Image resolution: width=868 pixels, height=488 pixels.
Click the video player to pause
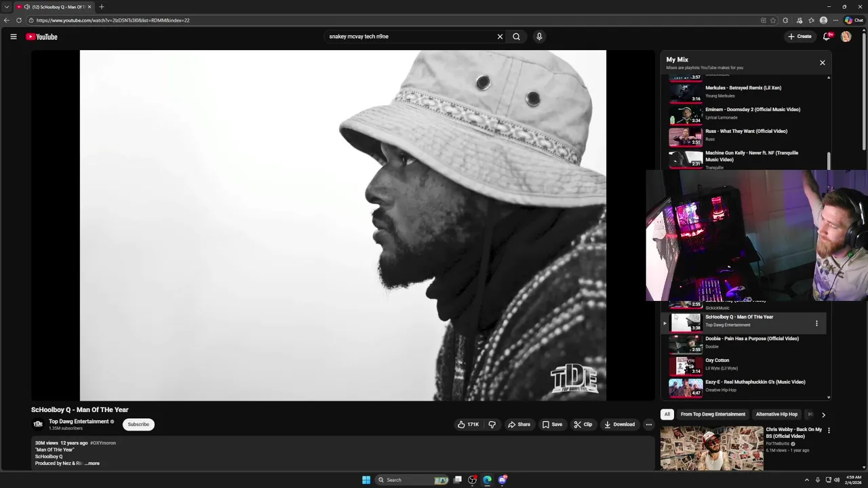(343, 225)
